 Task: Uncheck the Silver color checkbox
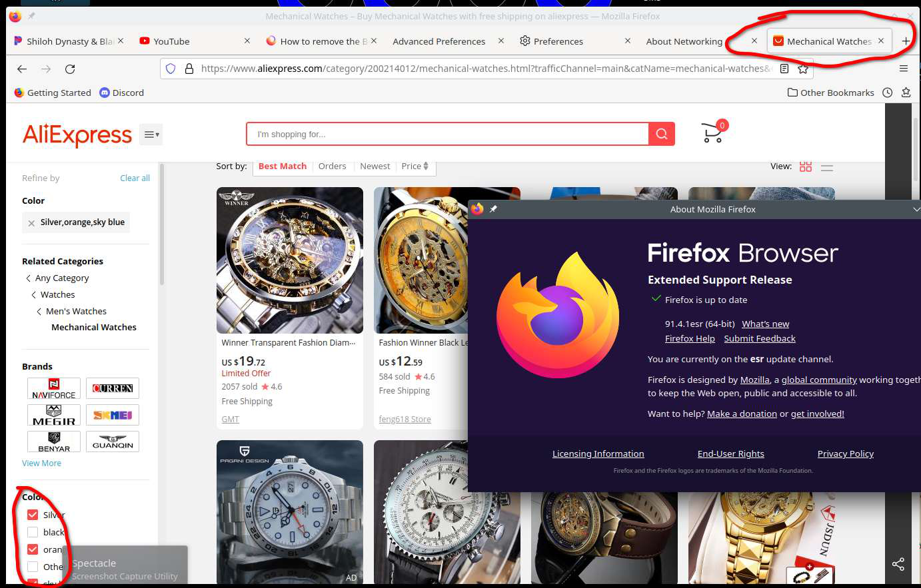(x=33, y=515)
